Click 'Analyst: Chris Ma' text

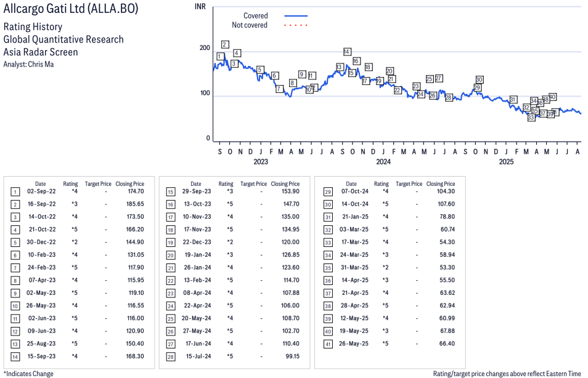pyautogui.click(x=28, y=64)
